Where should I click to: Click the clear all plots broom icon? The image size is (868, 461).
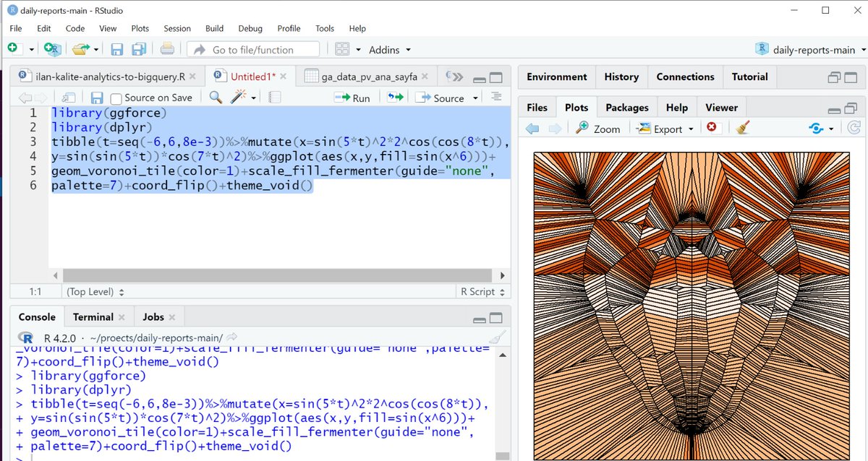click(742, 128)
